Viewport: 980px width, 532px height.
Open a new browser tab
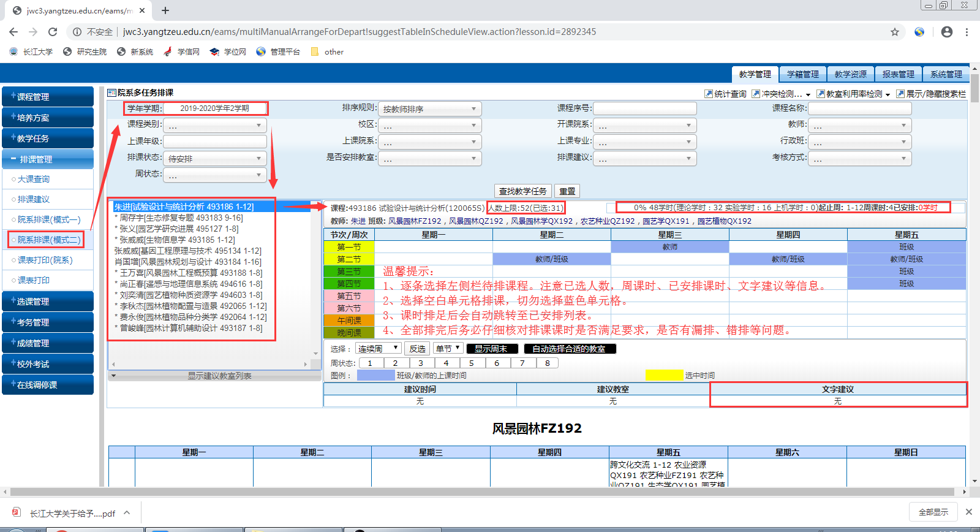coord(165,10)
